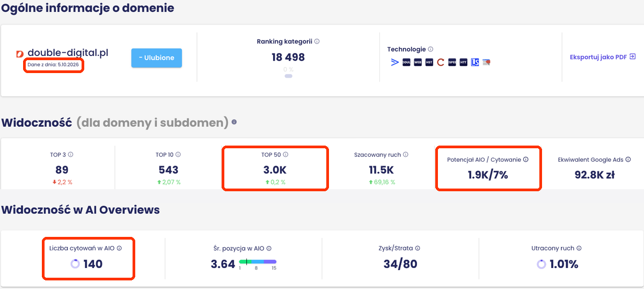Show info tooltip for Szacowany ruch

406,155
